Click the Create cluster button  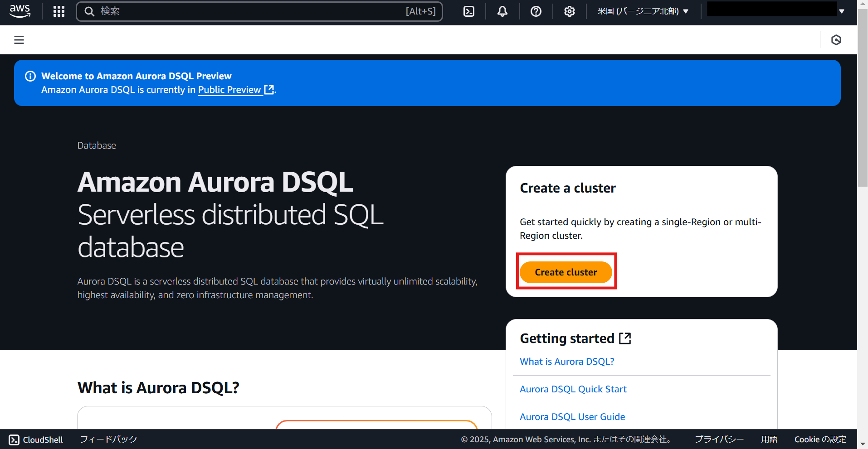(x=566, y=272)
